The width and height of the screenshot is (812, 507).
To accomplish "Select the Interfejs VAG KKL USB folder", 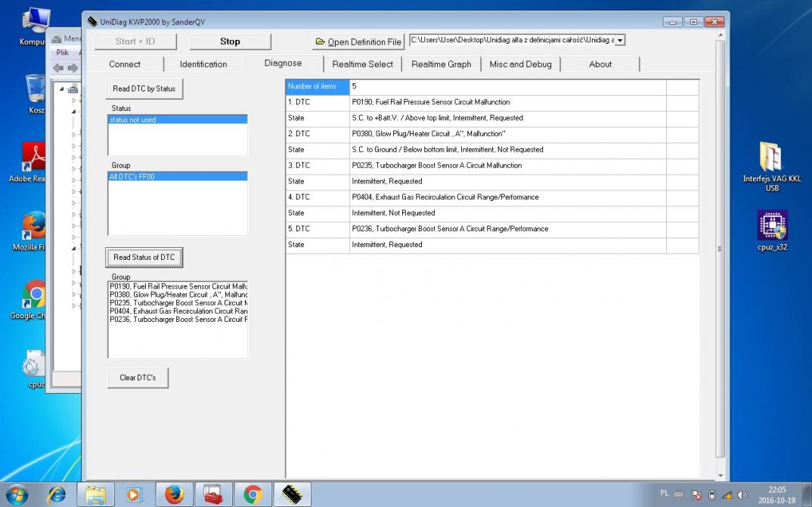I will point(772,166).
